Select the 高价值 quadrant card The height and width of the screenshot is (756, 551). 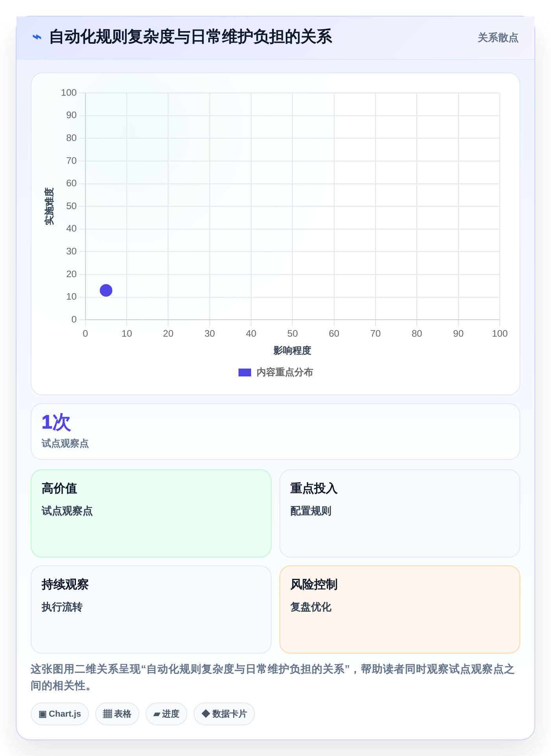pyautogui.click(x=151, y=513)
